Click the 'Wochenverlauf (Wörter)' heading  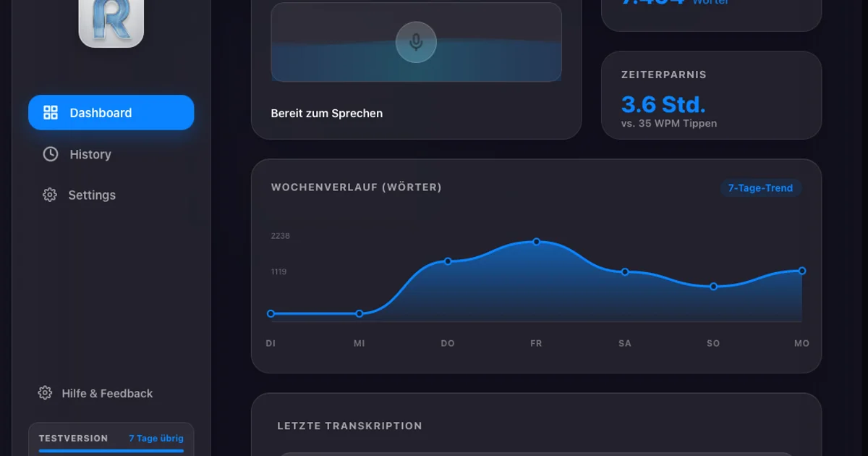pyautogui.click(x=357, y=187)
